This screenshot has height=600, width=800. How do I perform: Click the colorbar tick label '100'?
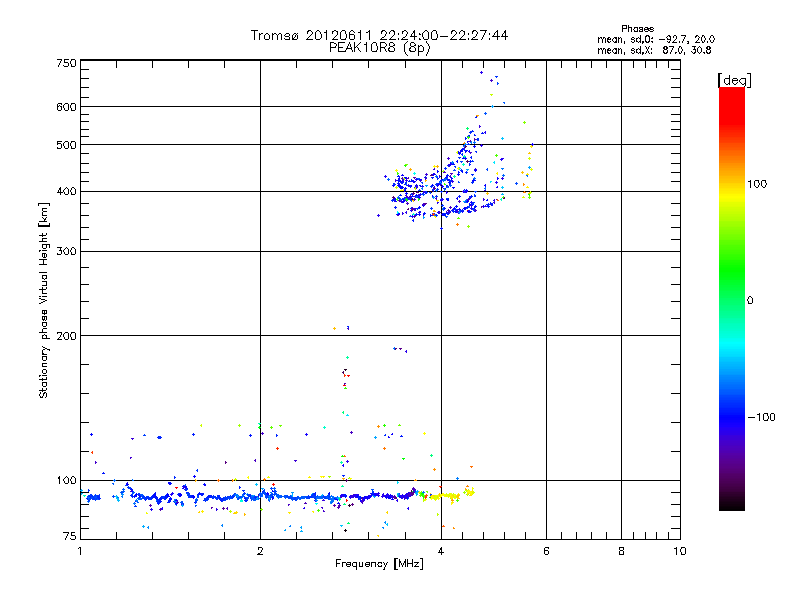coord(757,184)
